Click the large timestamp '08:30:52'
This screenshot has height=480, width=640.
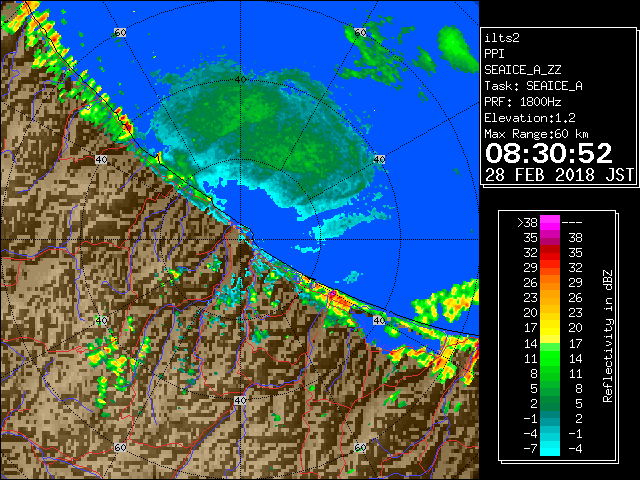[x=549, y=153]
